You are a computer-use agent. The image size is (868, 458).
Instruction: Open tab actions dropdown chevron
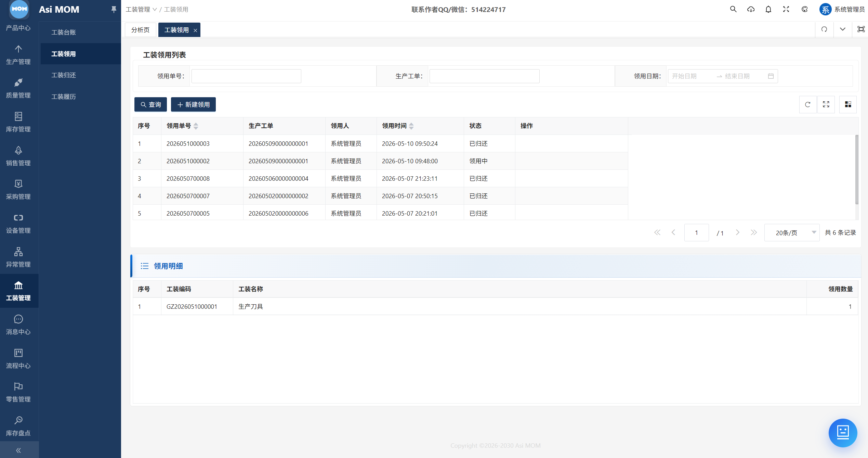pyautogui.click(x=843, y=29)
